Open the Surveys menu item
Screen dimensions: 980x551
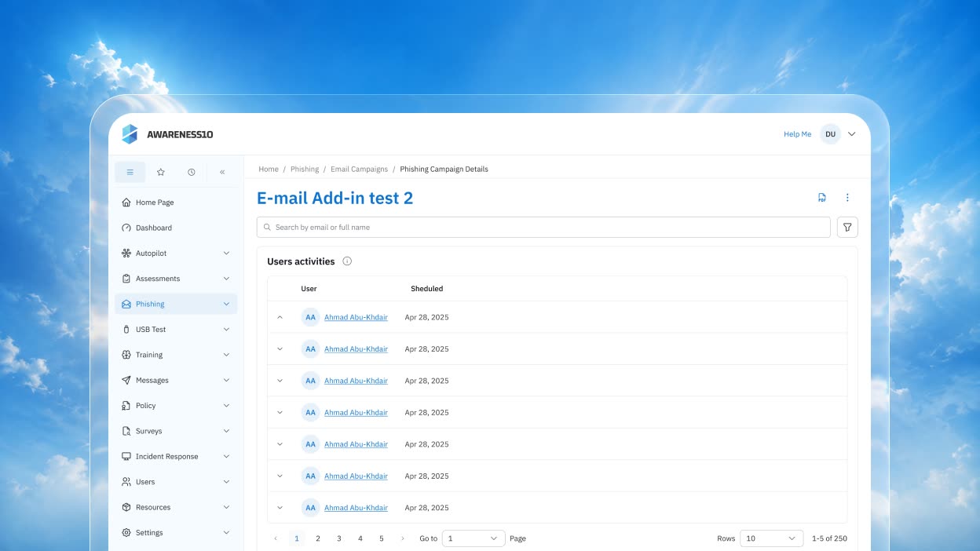pos(176,431)
